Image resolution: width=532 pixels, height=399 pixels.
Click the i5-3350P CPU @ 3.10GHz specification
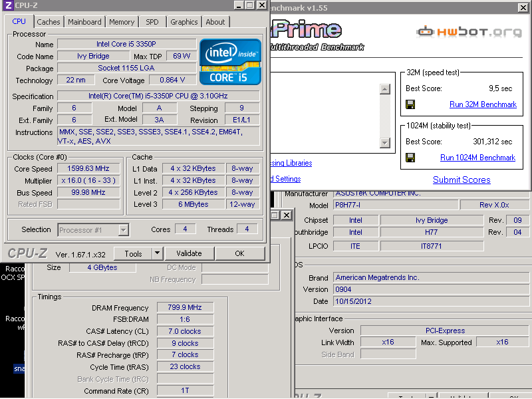point(158,96)
